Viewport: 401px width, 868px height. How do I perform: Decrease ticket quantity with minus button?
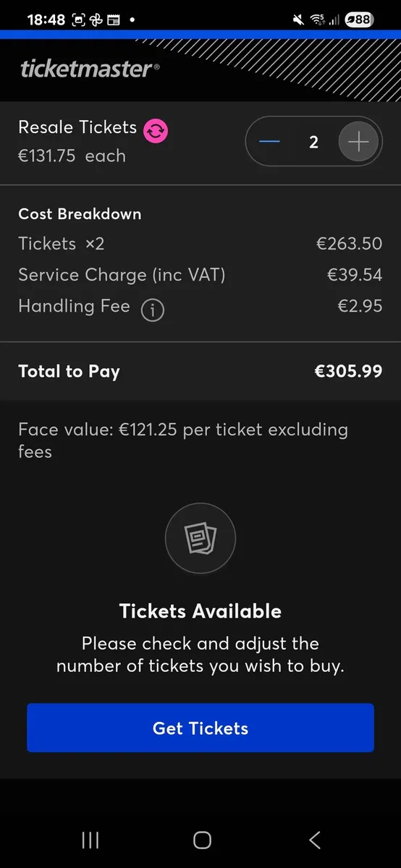pyautogui.click(x=269, y=141)
